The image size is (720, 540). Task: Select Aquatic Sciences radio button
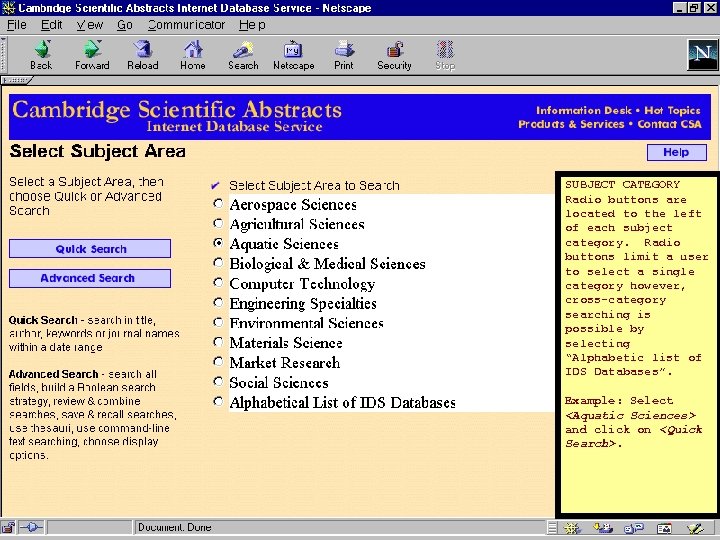(x=218, y=243)
